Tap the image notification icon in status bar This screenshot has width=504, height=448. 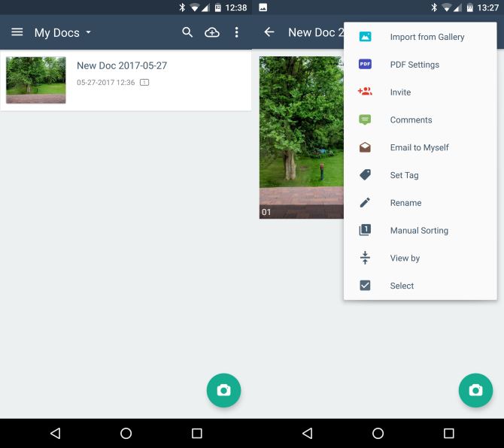(x=263, y=8)
